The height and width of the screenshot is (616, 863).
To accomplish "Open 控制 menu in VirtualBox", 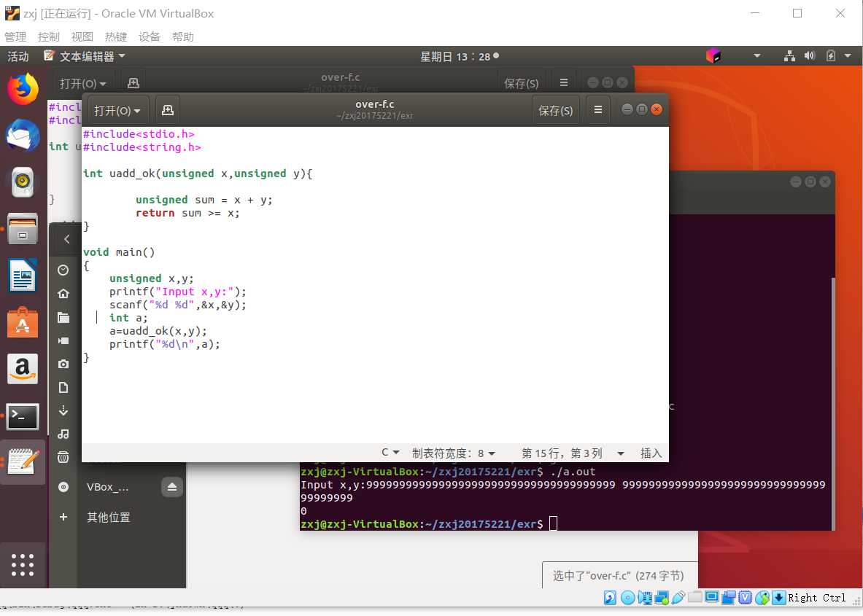I will [48, 37].
